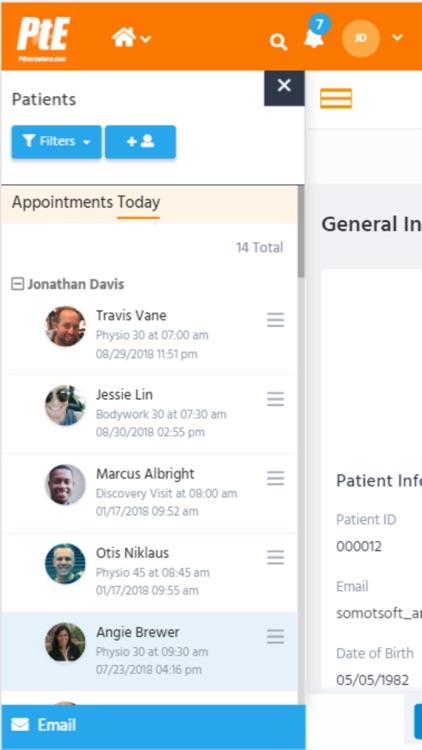The height and width of the screenshot is (750, 422).
Task: Open the home icon menu
Action: coord(131,37)
